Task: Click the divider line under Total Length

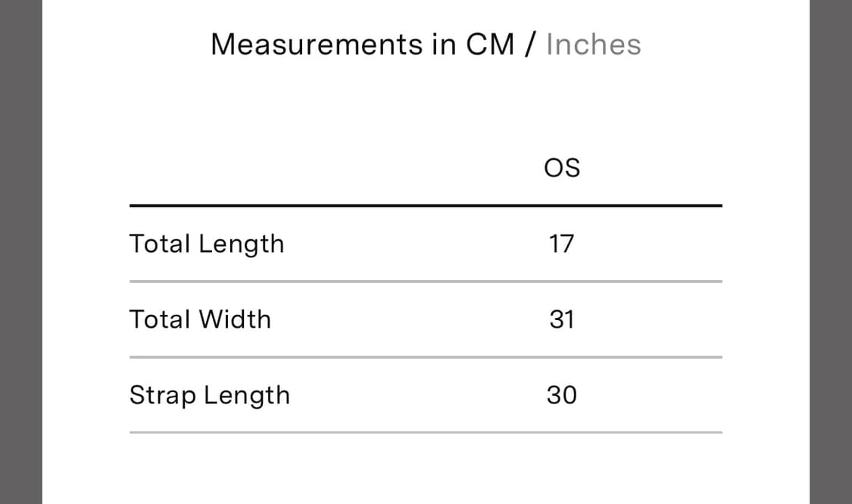Action: pos(426,282)
